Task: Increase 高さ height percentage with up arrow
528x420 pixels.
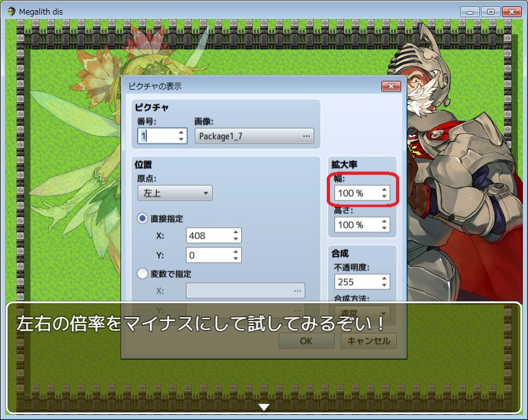Action: coord(384,221)
